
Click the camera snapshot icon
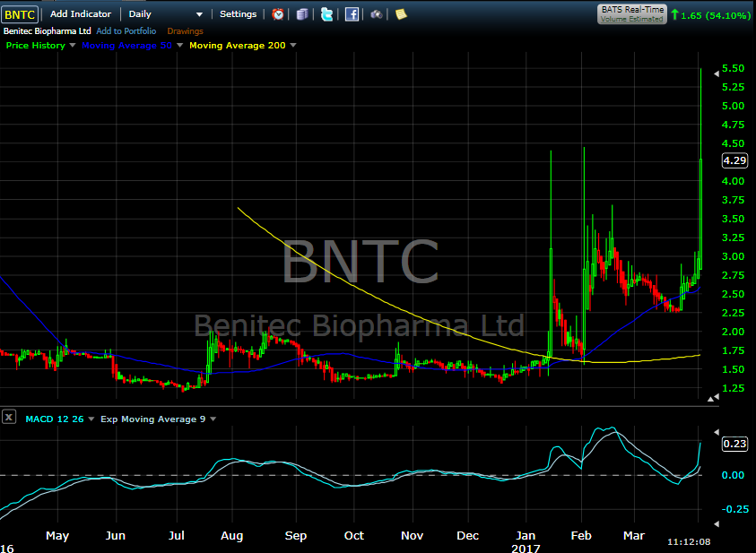click(377, 14)
